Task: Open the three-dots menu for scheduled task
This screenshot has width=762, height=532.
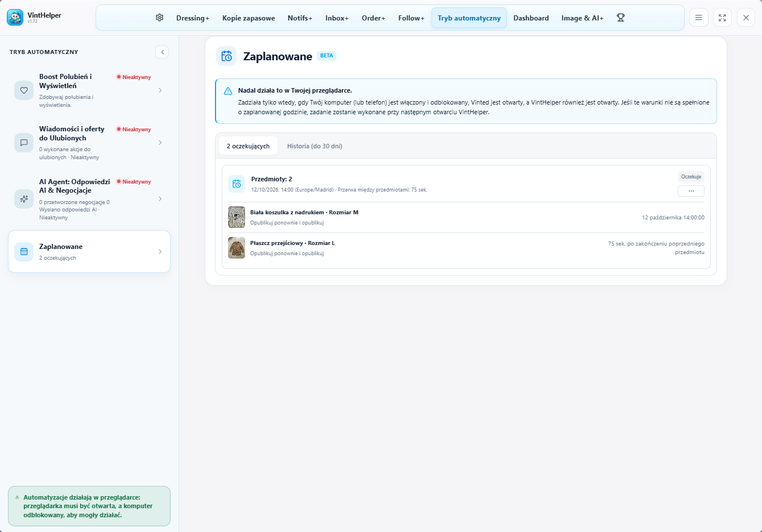Action: click(691, 191)
